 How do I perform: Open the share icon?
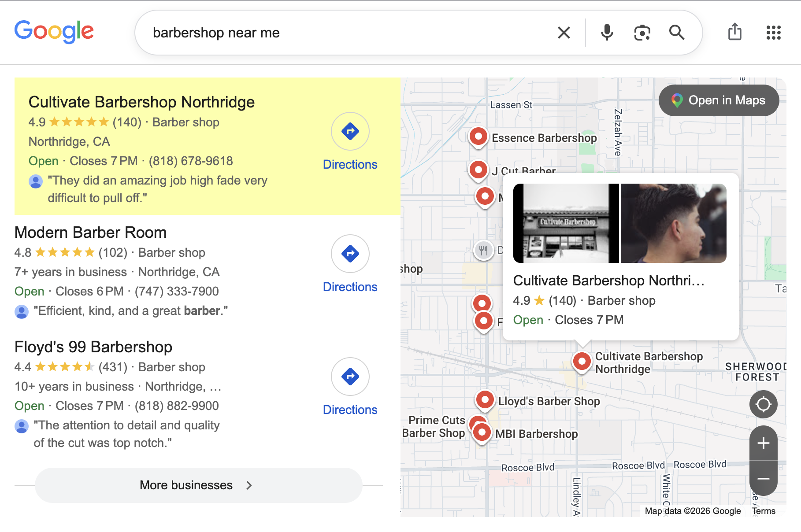click(734, 32)
